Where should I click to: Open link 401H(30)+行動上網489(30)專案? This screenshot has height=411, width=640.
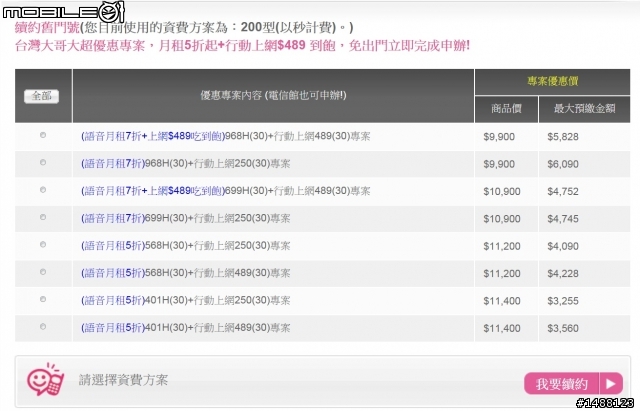tap(218, 328)
